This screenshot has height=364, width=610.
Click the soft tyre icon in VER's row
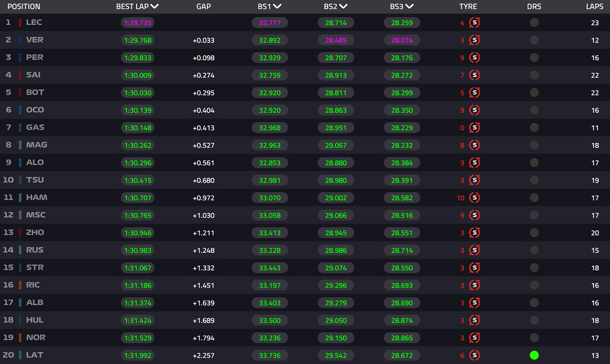(x=475, y=40)
